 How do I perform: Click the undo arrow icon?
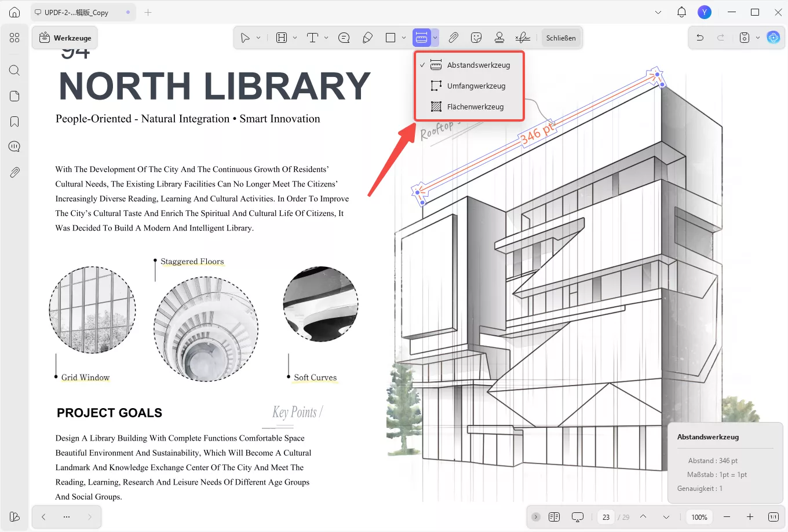700,38
